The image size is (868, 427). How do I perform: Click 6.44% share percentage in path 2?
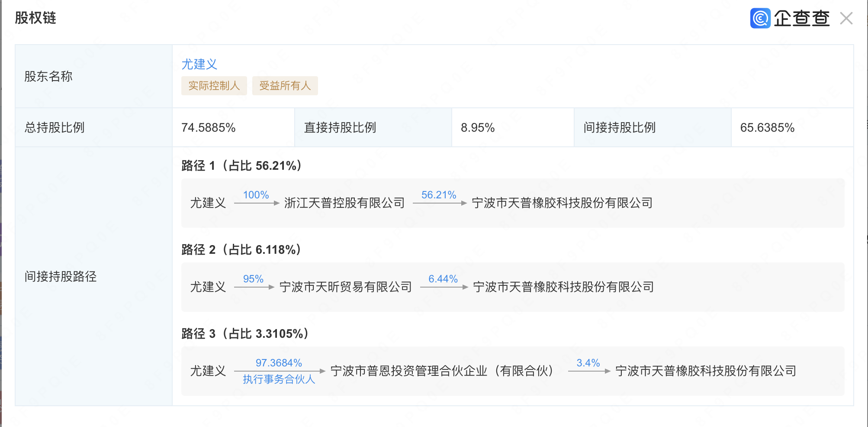443,279
